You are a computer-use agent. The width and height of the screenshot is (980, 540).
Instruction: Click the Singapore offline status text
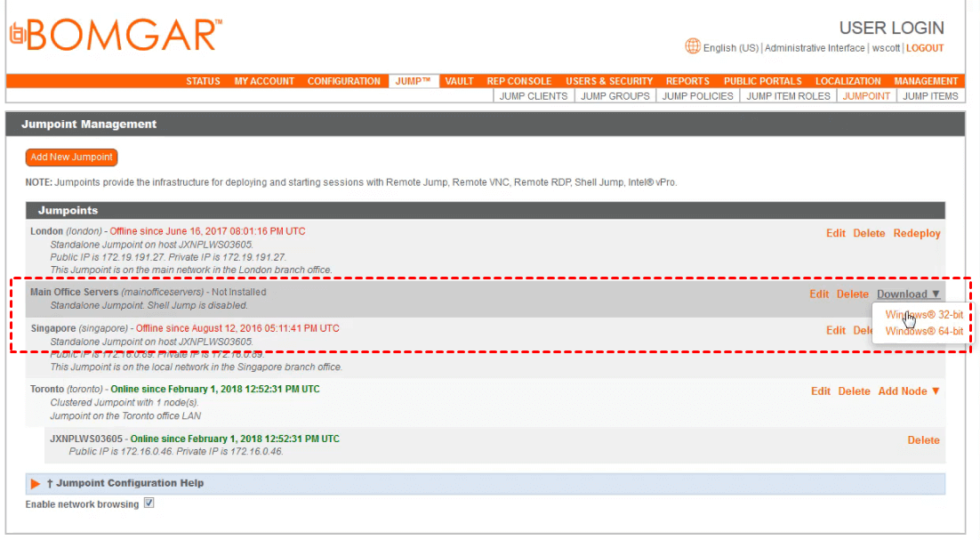tap(237, 328)
